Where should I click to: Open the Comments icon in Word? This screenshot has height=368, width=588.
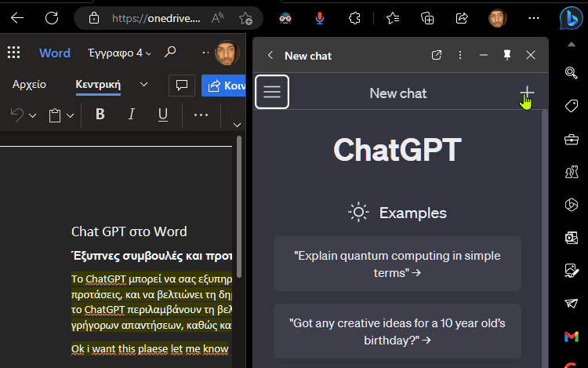click(182, 86)
